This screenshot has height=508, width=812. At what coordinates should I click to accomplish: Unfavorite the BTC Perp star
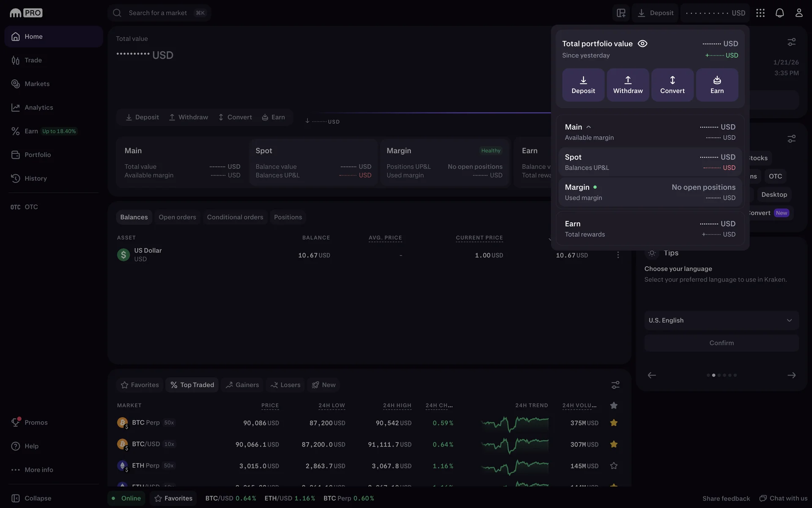(x=614, y=422)
